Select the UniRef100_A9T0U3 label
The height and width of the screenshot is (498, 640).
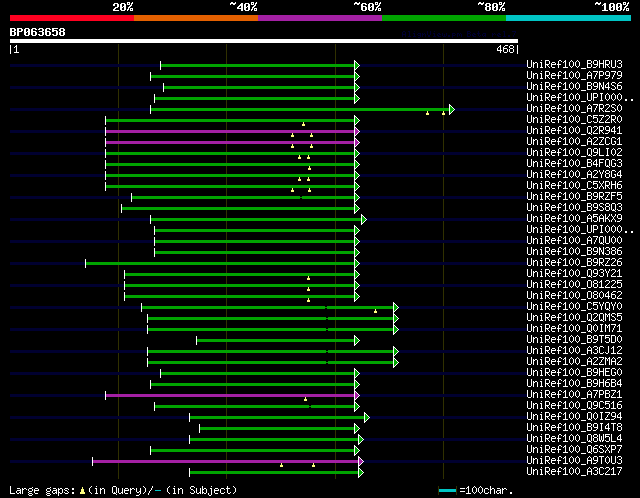click(574, 461)
